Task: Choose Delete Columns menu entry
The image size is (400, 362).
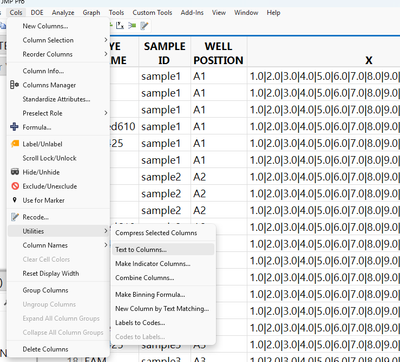Action: click(58, 349)
